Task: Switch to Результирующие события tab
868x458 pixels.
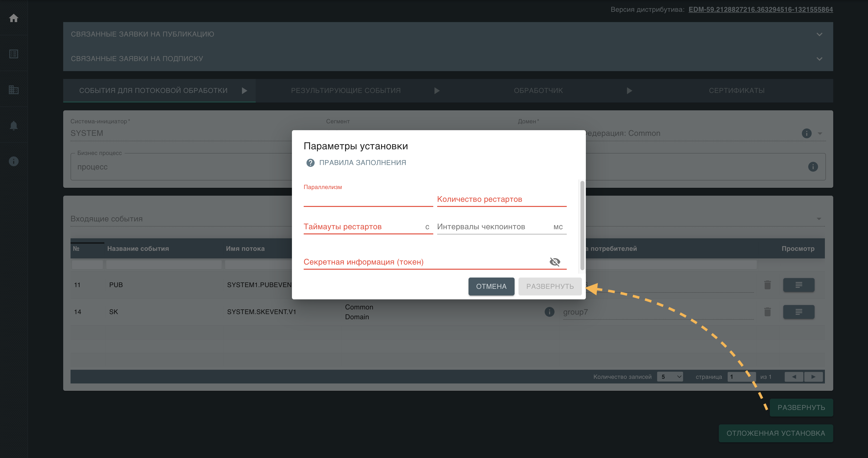Action: [346, 90]
